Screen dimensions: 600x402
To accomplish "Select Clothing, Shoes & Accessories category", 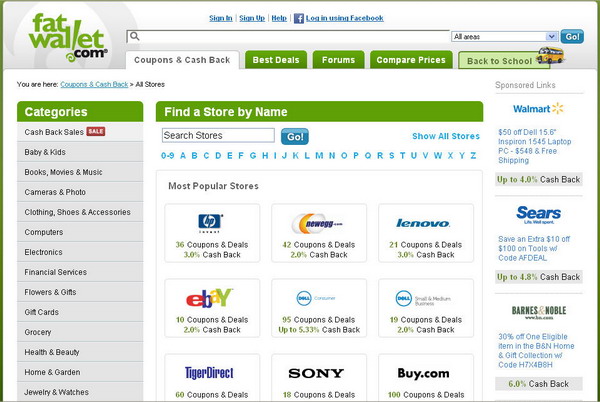I will tap(80, 212).
